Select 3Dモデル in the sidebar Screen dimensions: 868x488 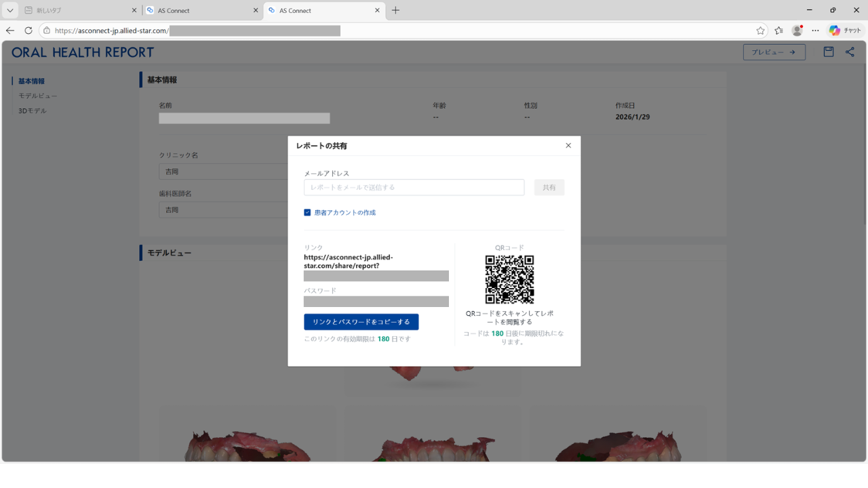[33, 111]
